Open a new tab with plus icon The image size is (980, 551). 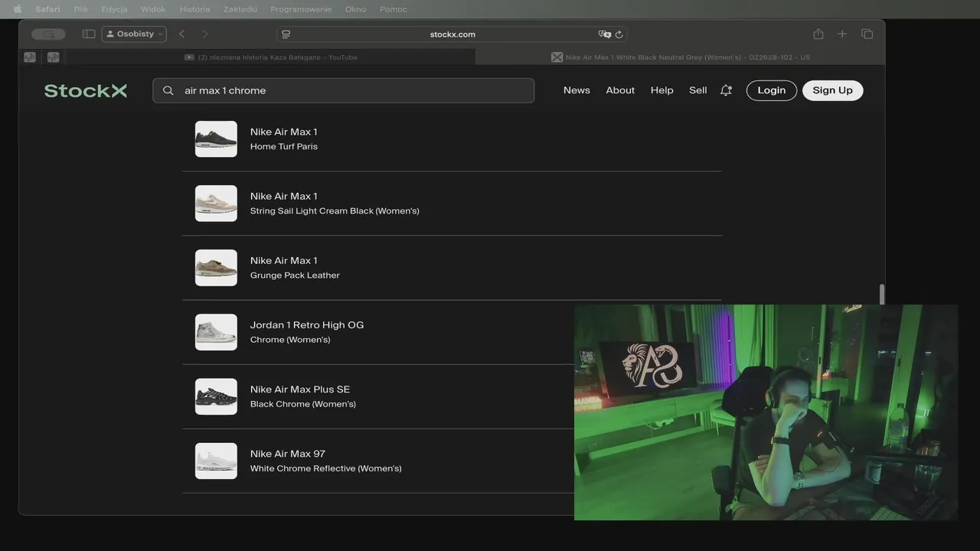click(842, 34)
